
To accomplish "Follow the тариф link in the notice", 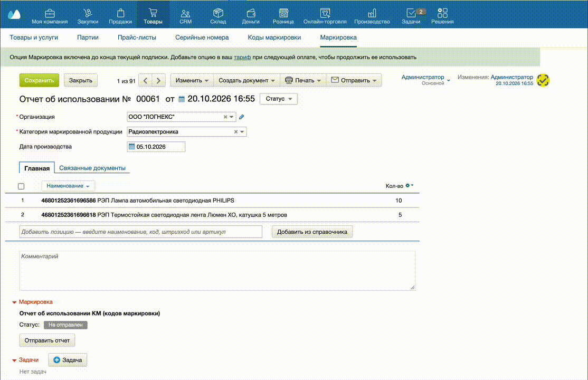I will click(242, 58).
